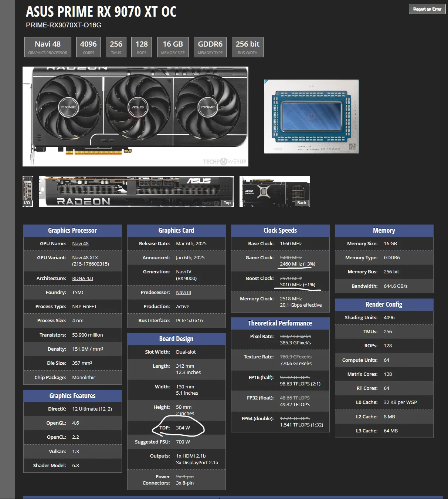Click the GDDR6 memory type badge
Screen dimensions: 448x499
[210, 47]
